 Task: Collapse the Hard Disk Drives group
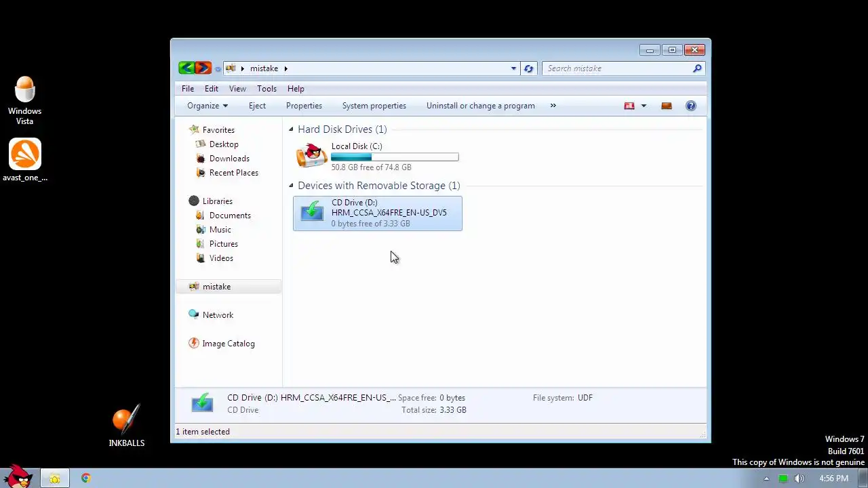291,129
